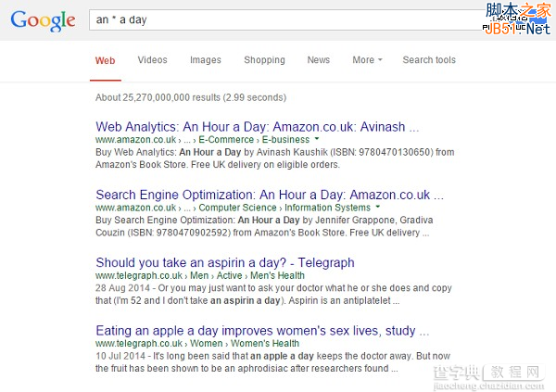
Task: Open 'Eating an apple a day' Telegraph result
Action: (x=262, y=331)
